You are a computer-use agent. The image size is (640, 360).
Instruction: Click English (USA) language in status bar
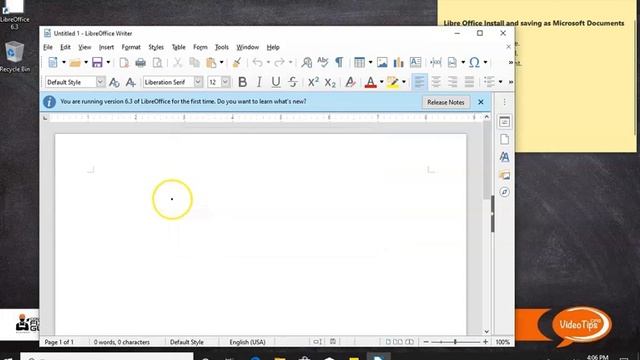(247, 342)
